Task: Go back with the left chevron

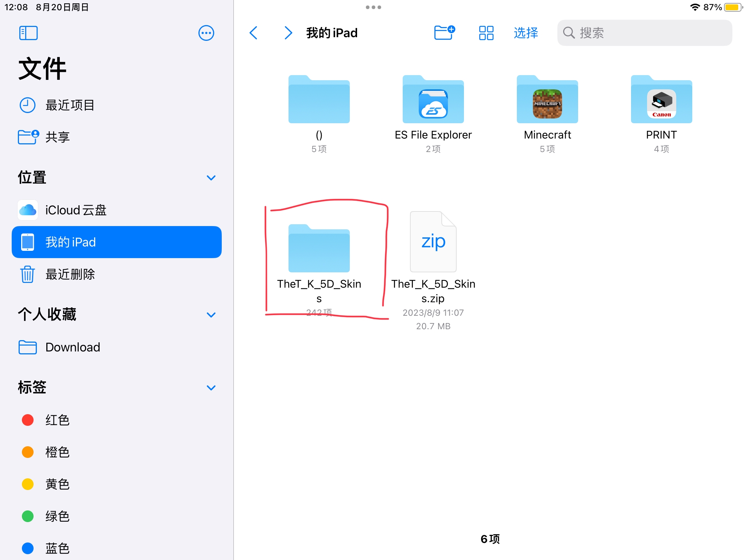Action: 253,33
